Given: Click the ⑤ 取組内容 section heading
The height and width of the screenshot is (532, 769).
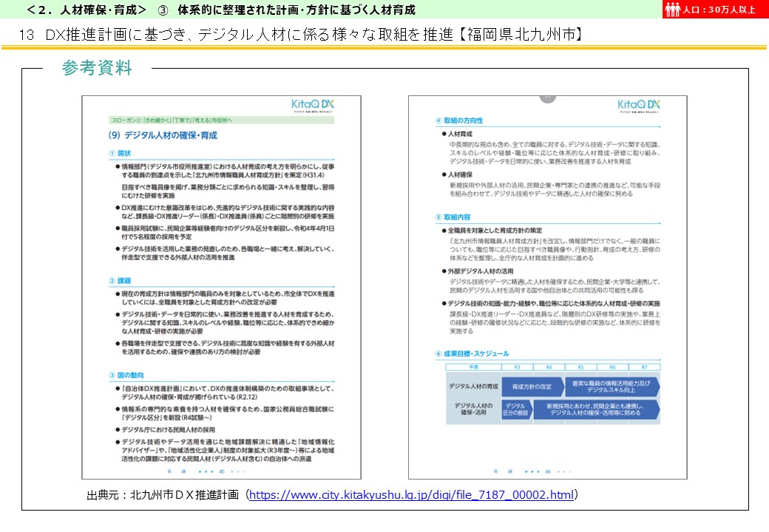Looking at the screenshot, I should point(453,217).
